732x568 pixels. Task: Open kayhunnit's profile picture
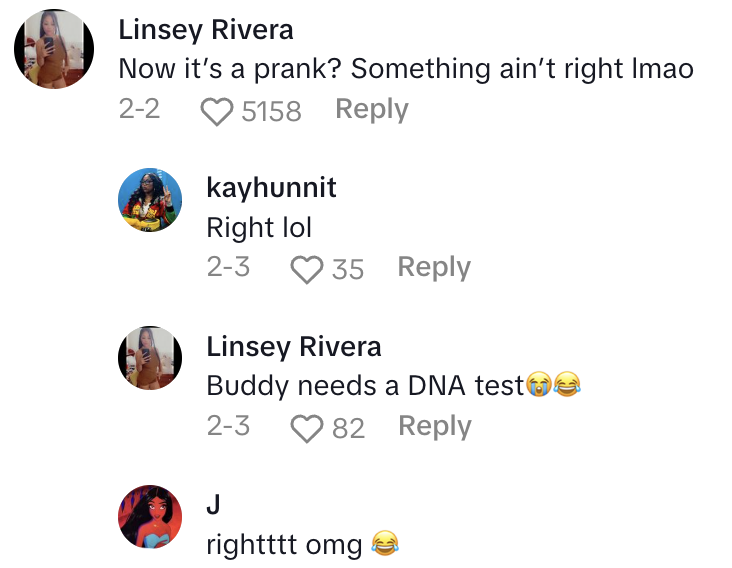click(x=150, y=199)
